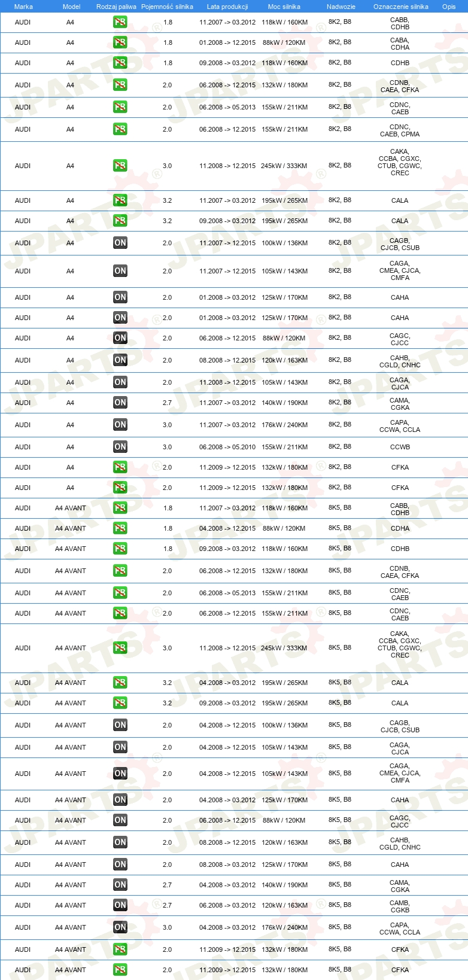Screen dimensions: 468x980
Task: Click the Opis column header
Action: pyautogui.click(x=449, y=7)
